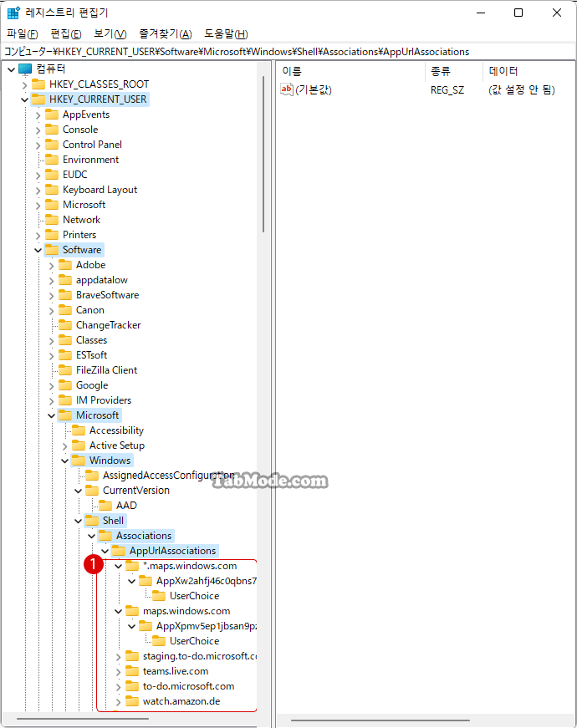Click the Network folder icon
Viewport: 577px width, 728px height.
[52, 219]
